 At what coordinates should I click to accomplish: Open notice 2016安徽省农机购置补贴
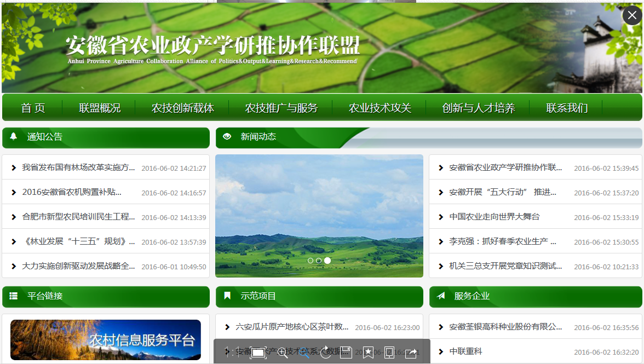[72, 192]
